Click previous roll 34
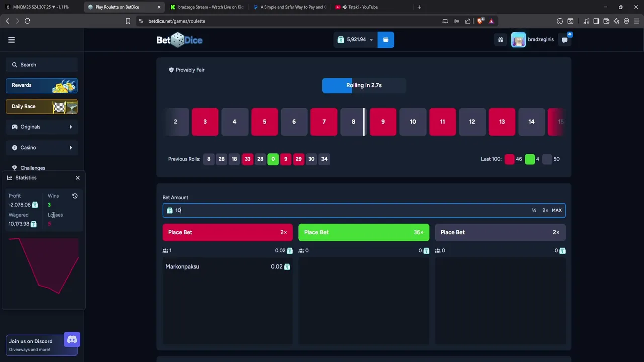 tap(324, 159)
